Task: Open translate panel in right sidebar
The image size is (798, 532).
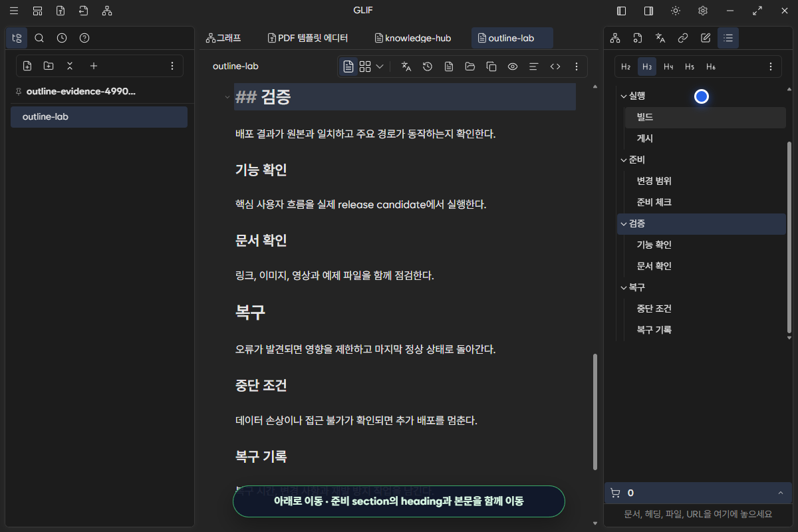Action: (660, 38)
